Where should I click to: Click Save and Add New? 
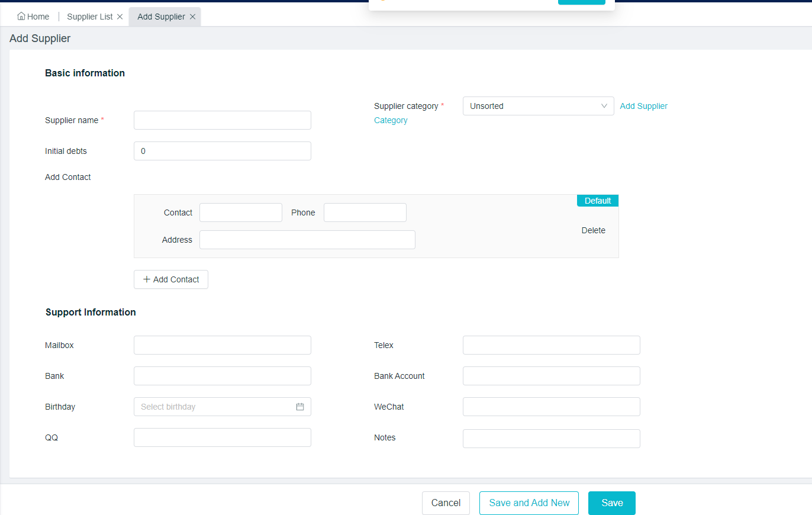(529, 503)
